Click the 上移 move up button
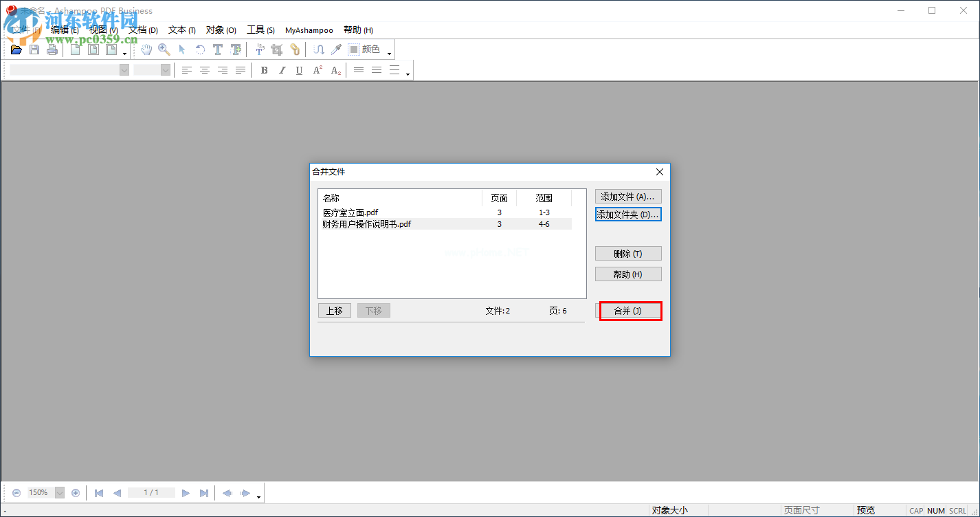Screen dimensions: 980x517 click(335, 311)
